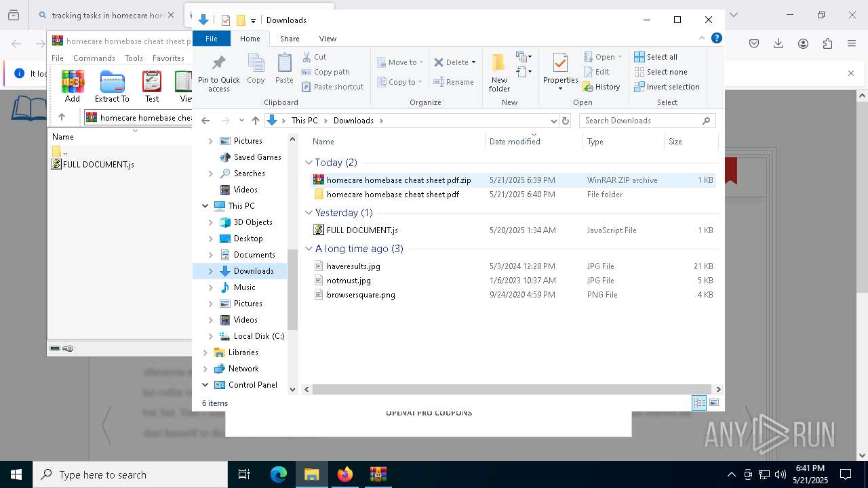Create a New folder
Screen dimensions: 868x488
499,73
